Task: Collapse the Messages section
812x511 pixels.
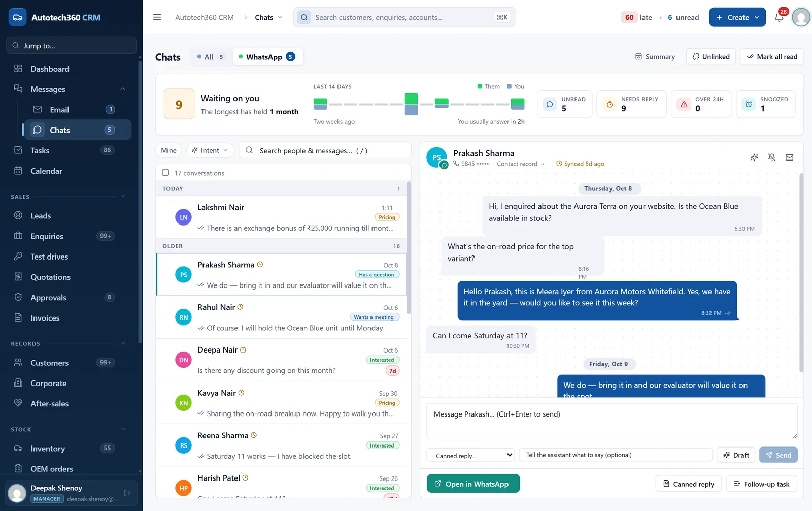Action: point(122,89)
